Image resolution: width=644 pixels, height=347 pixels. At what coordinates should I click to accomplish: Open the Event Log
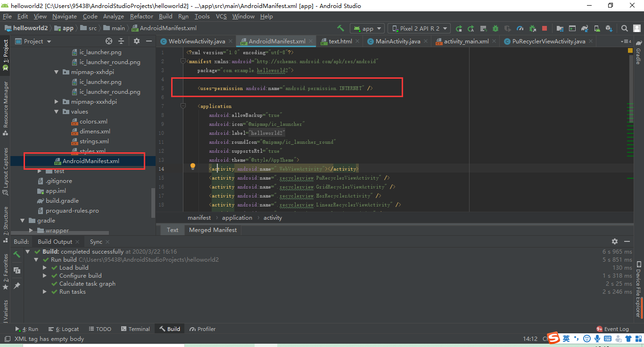point(618,329)
